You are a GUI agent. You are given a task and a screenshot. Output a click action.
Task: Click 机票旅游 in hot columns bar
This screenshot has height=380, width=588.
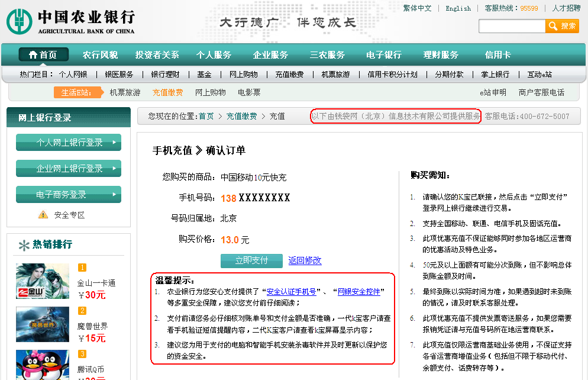tap(335, 74)
